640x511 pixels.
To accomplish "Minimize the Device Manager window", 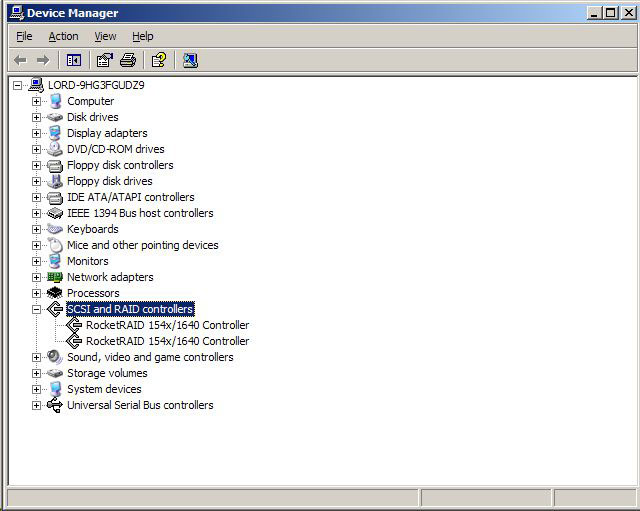I will pos(594,13).
